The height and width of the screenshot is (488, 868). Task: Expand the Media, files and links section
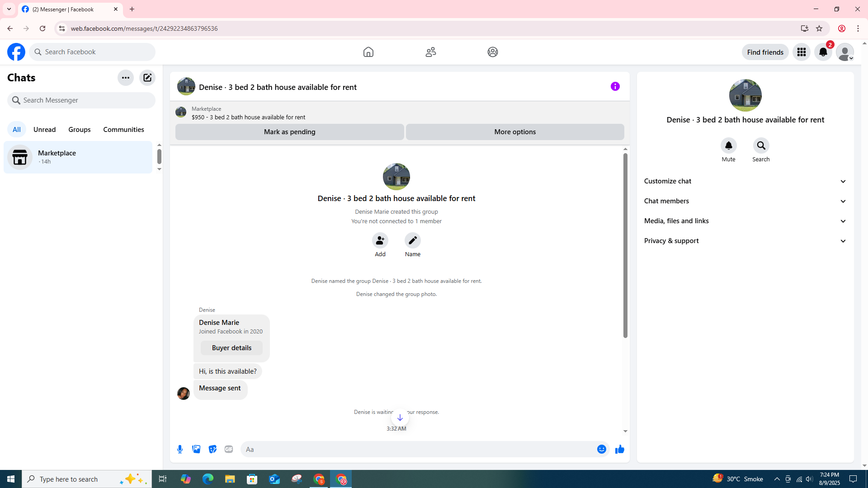pyautogui.click(x=745, y=221)
